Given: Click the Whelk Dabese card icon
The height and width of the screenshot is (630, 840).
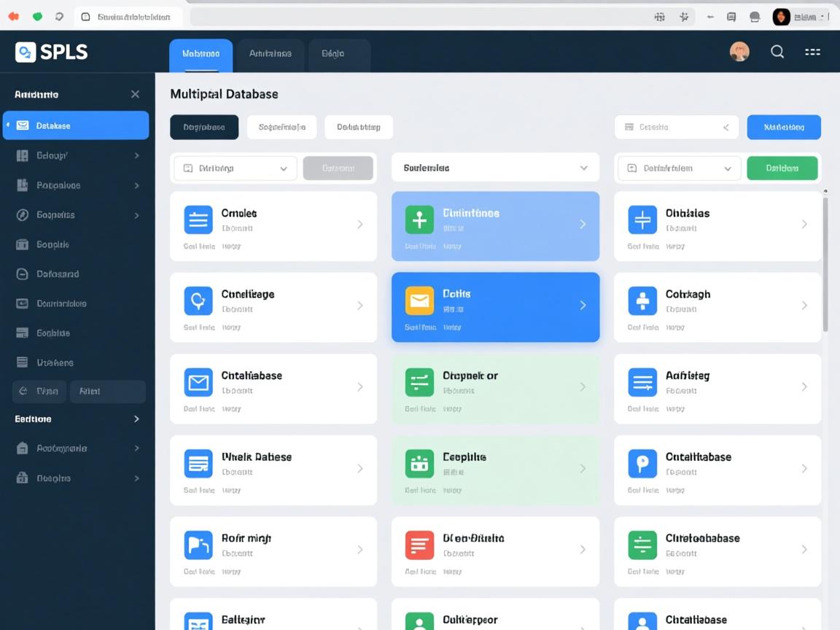Looking at the screenshot, I should click(198, 464).
